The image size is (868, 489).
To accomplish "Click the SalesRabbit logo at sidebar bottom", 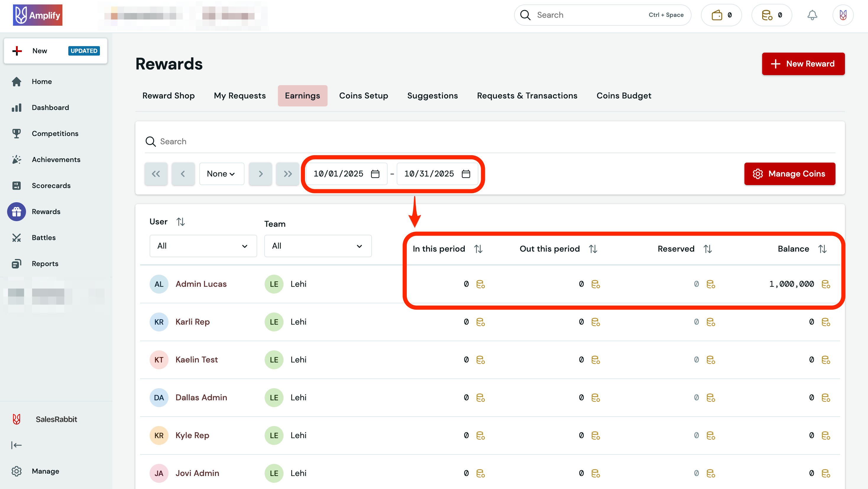I will tap(17, 419).
